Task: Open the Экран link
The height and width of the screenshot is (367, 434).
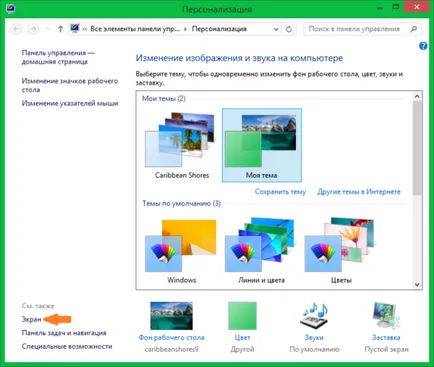Action: tap(31, 319)
